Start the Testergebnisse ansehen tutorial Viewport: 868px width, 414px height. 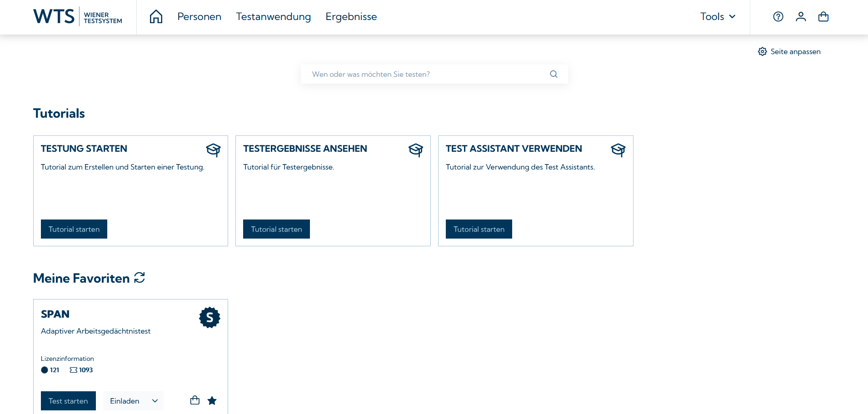pos(276,229)
